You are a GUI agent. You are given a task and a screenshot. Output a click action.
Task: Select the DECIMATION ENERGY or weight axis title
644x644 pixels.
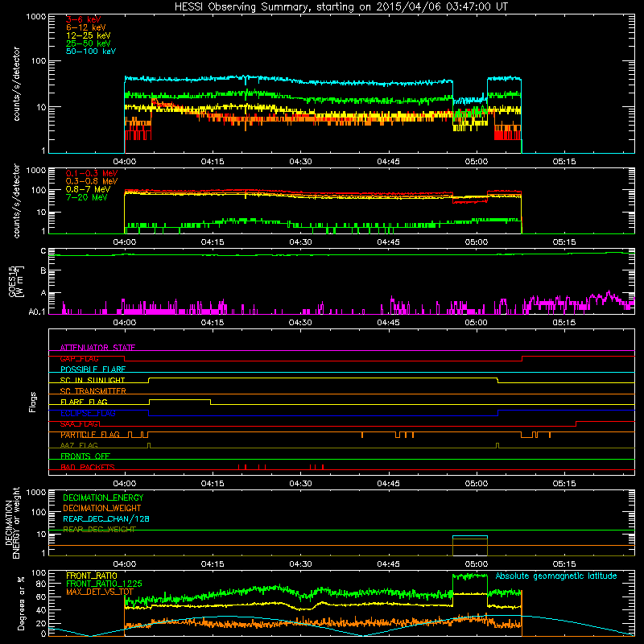pos(12,522)
